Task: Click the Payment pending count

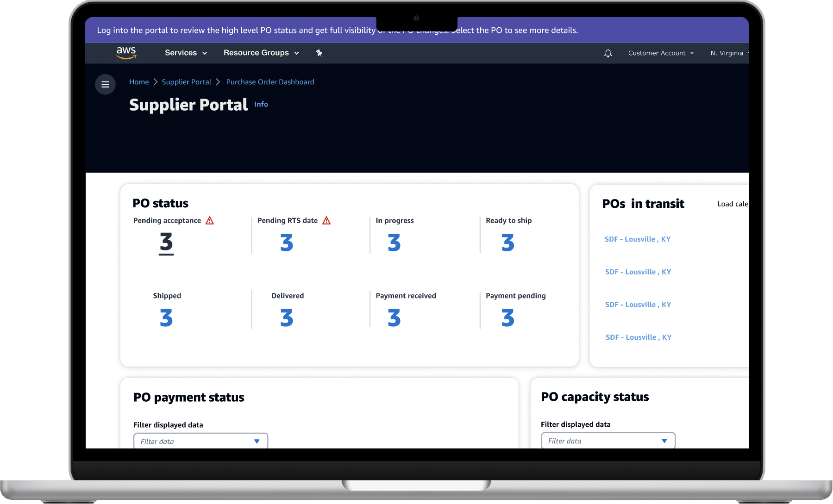Action: (507, 318)
